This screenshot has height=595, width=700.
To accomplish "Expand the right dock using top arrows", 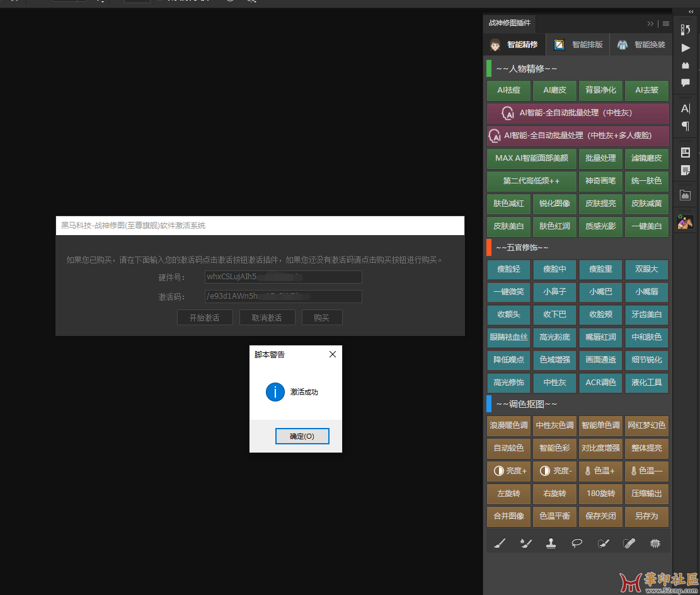I will [691, 11].
